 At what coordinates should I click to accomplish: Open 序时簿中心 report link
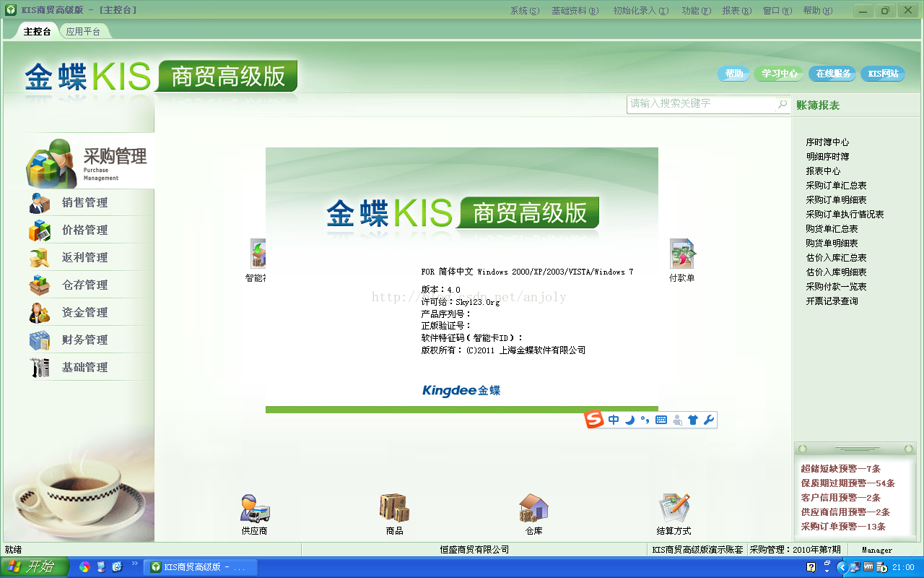[827, 142]
